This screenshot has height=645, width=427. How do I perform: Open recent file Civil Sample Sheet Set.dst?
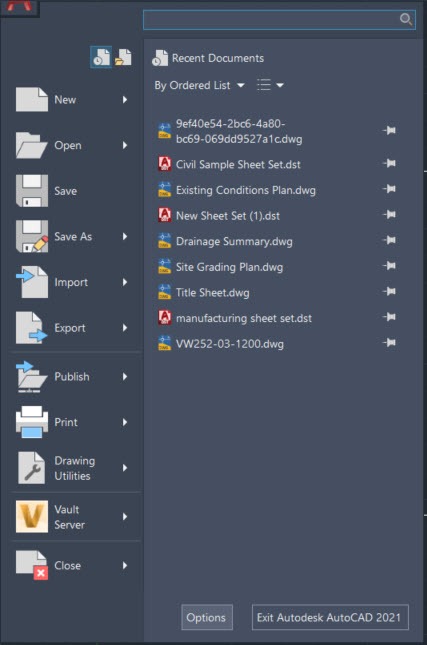238,165
